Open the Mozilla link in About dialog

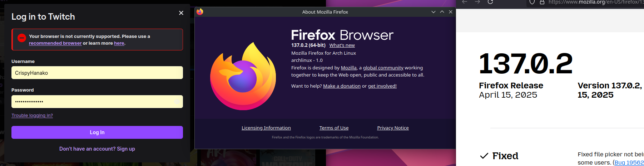[x=349, y=68]
